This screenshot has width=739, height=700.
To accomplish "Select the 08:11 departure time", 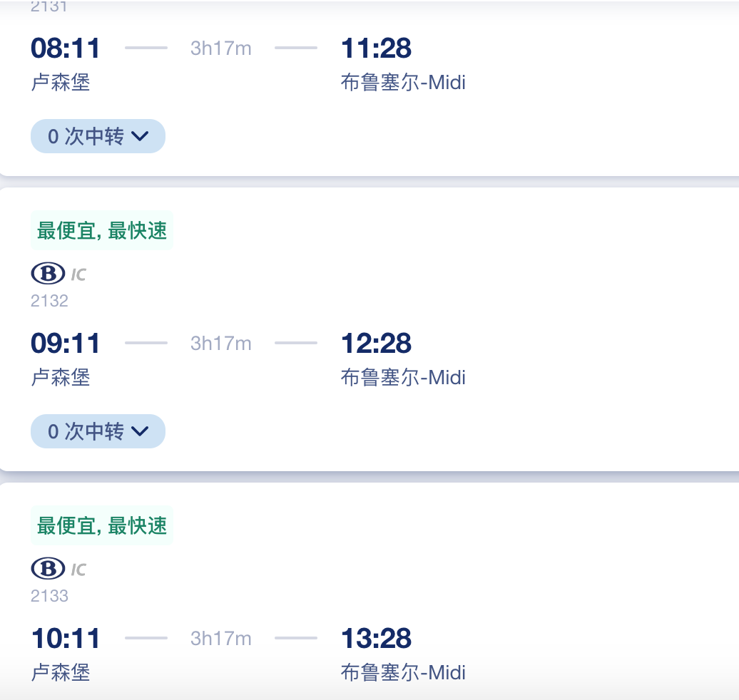I will click(66, 48).
